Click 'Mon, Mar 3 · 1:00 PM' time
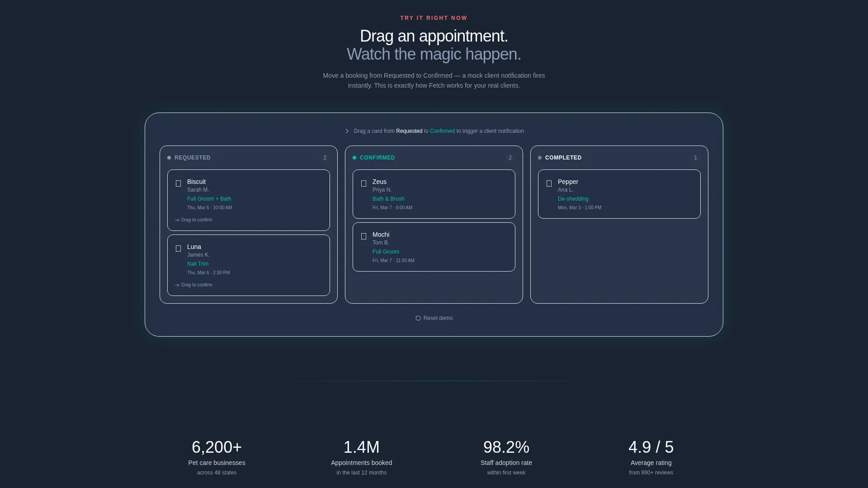The height and width of the screenshot is (488, 868). [x=580, y=208]
